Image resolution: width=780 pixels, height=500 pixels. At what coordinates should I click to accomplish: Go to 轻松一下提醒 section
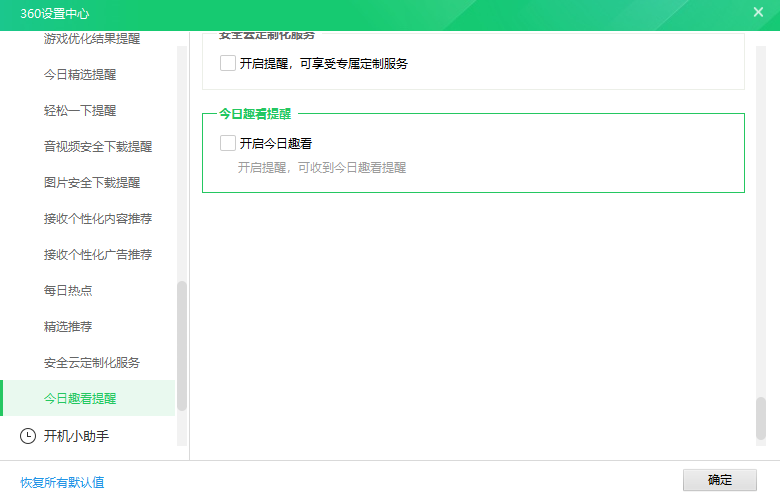[80, 110]
